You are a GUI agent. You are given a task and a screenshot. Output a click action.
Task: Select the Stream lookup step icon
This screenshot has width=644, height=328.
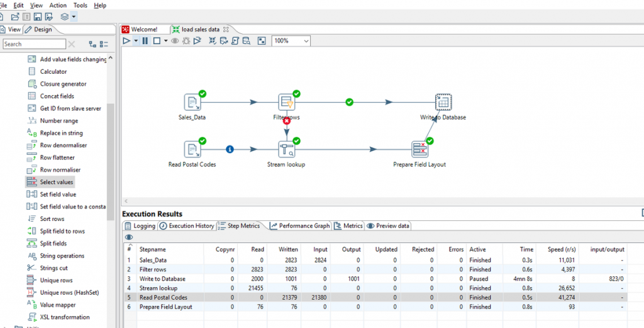[287, 149]
